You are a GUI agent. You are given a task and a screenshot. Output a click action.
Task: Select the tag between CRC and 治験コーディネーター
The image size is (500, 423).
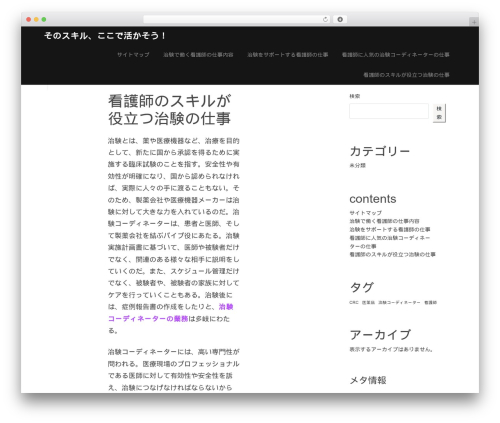pyautogui.click(x=368, y=303)
